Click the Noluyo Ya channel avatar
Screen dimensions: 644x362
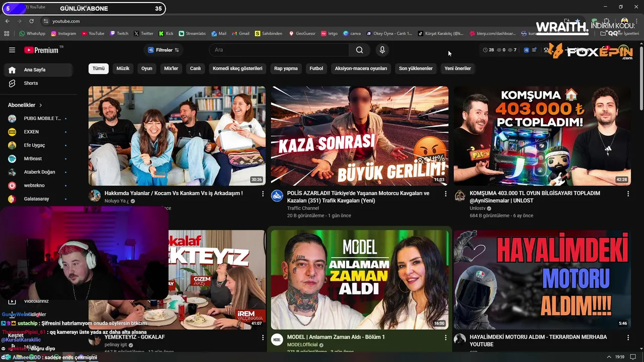[95, 196]
